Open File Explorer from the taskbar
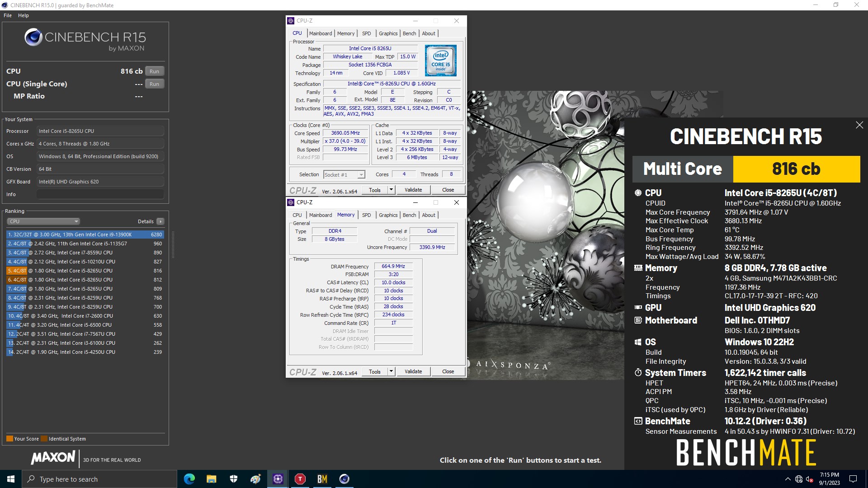Image resolution: width=868 pixels, height=488 pixels. pyautogui.click(x=211, y=479)
